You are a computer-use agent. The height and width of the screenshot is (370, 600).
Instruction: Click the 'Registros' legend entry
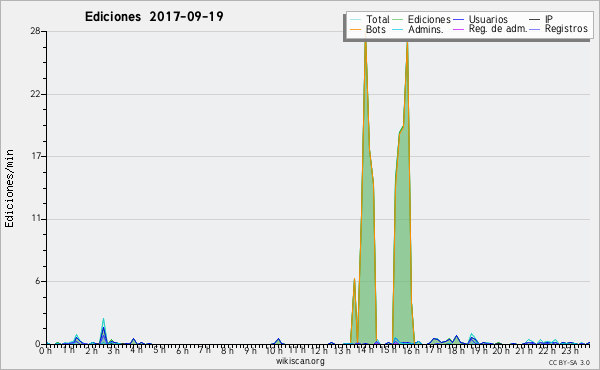pyautogui.click(x=566, y=29)
